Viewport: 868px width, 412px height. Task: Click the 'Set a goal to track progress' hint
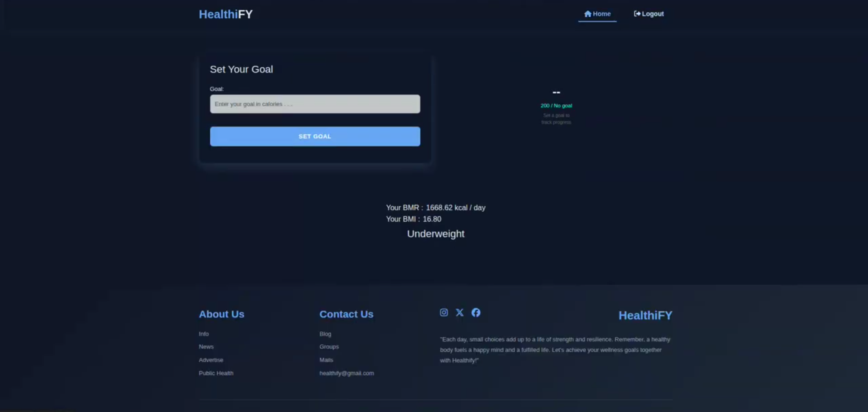point(556,119)
